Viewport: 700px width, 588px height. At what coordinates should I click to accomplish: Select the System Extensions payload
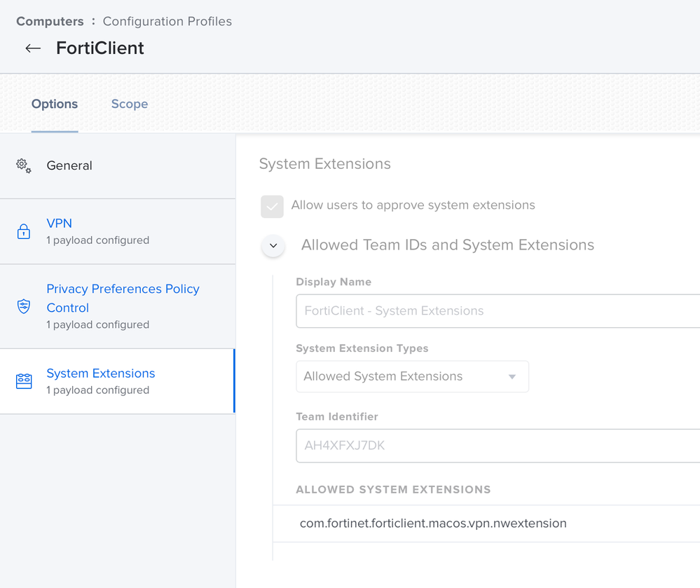pos(118,381)
